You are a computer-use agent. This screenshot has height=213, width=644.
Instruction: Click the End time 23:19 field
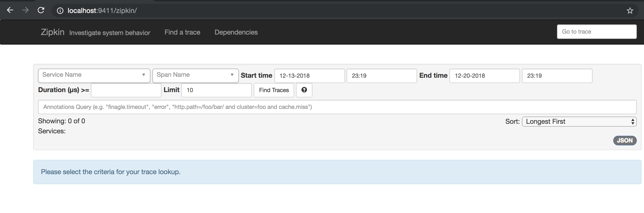tap(557, 76)
